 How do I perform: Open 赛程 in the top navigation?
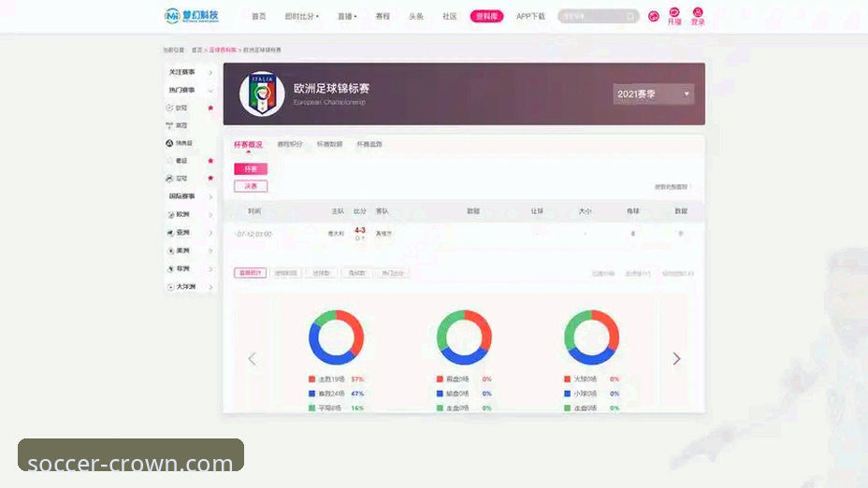pos(383,17)
